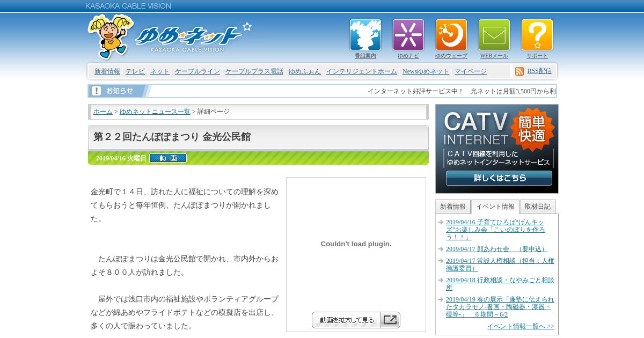Open the 2019/04/19 春の展示 event link

point(500,307)
